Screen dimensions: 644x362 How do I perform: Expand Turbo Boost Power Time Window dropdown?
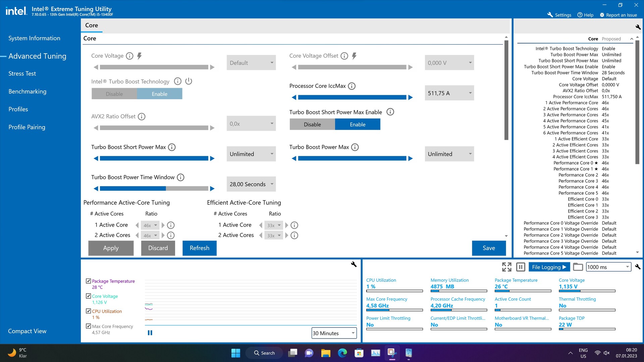(x=272, y=184)
